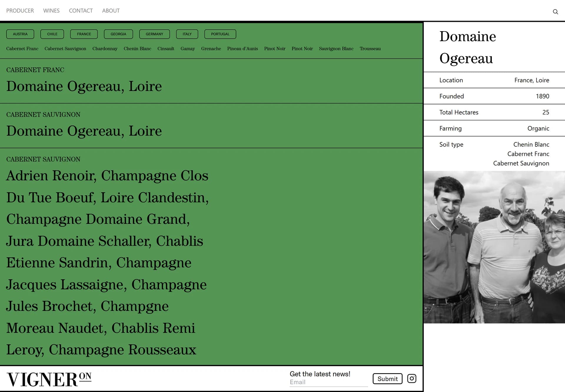Filter producers by FRANCE
The height and width of the screenshot is (392, 565).
click(x=84, y=34)
